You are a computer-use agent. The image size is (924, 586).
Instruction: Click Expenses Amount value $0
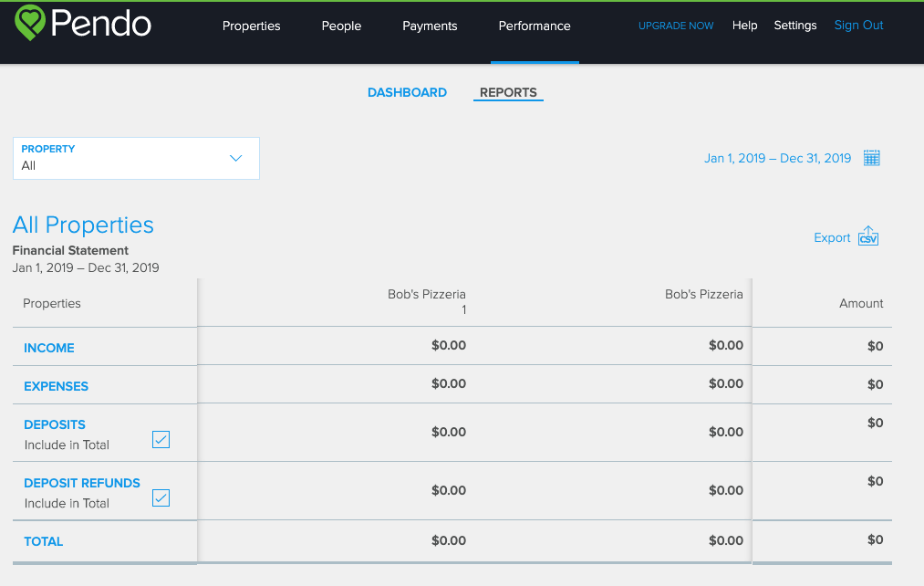tap(875, 384)
